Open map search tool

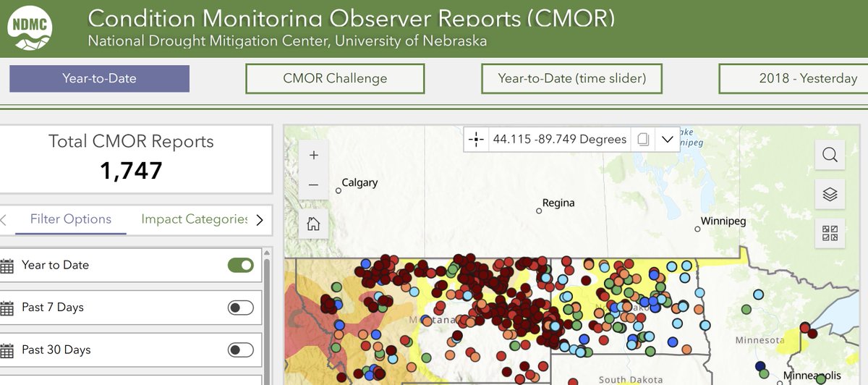[x=830, y=154]
